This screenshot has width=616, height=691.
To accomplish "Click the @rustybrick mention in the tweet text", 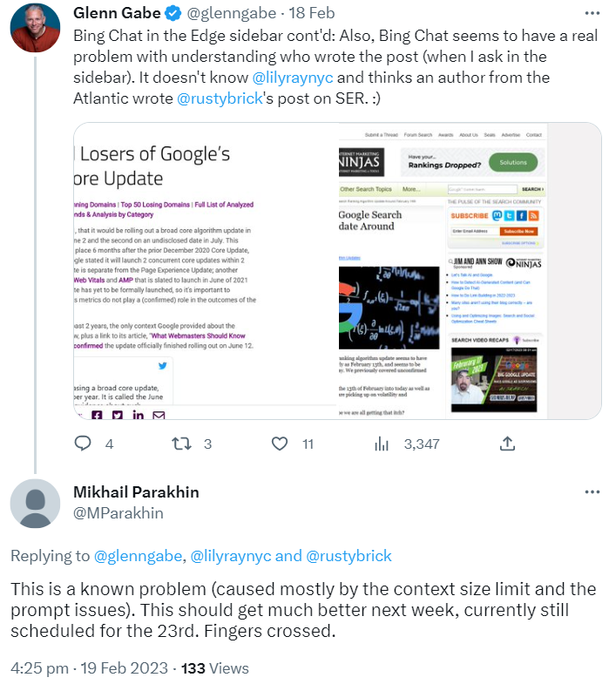I will point(221,98).
